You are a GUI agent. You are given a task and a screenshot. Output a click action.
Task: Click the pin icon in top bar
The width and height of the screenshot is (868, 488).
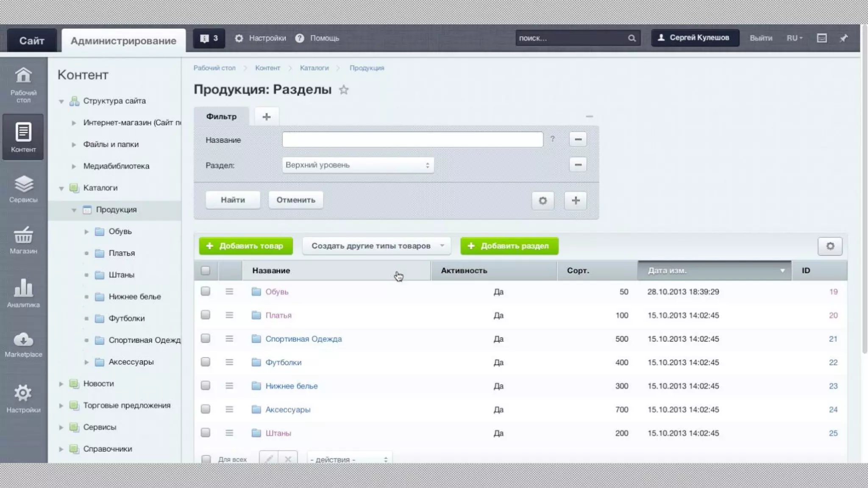point(843,38)
